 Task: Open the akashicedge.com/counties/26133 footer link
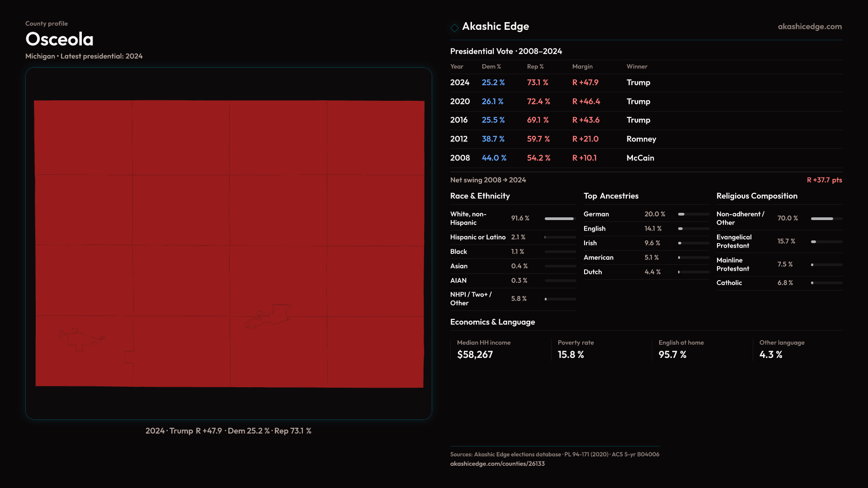click(497, 464)
